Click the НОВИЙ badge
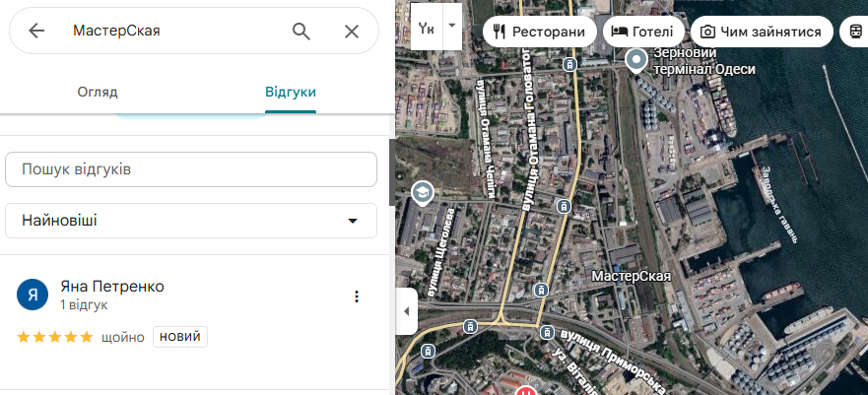868x395 pixels. [180, 337]
